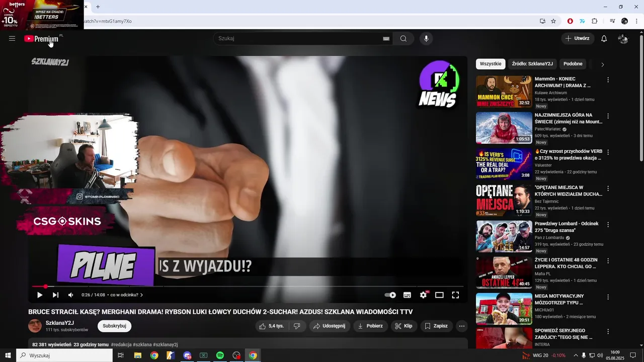644x362 pixels.
Task: Open Prawdziwy Lombard Odcinek 275 title
Action: [567, 227]
